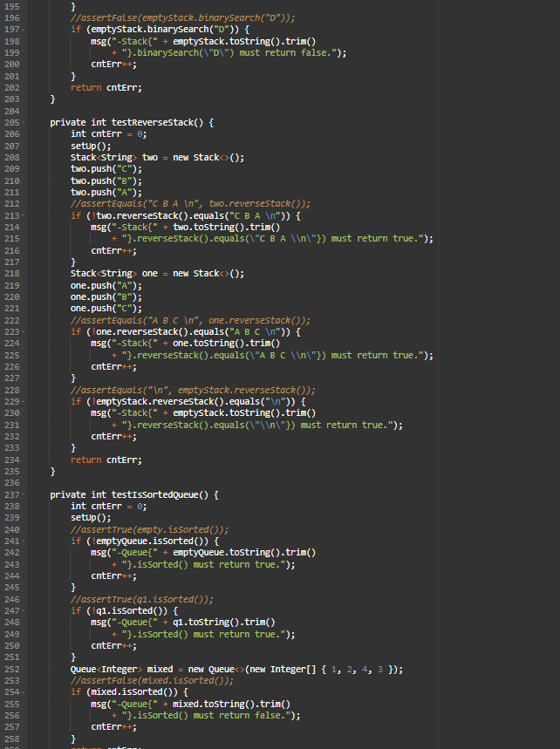Click 'int cntErr = 0;' on line 206
This screenshot has width=560, height=749.
pyautogui.click(x=109, y=134)
